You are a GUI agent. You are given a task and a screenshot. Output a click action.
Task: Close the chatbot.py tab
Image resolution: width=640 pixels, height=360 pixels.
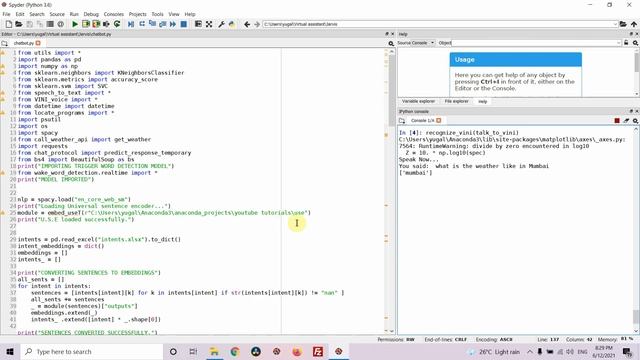coord(38,43)
